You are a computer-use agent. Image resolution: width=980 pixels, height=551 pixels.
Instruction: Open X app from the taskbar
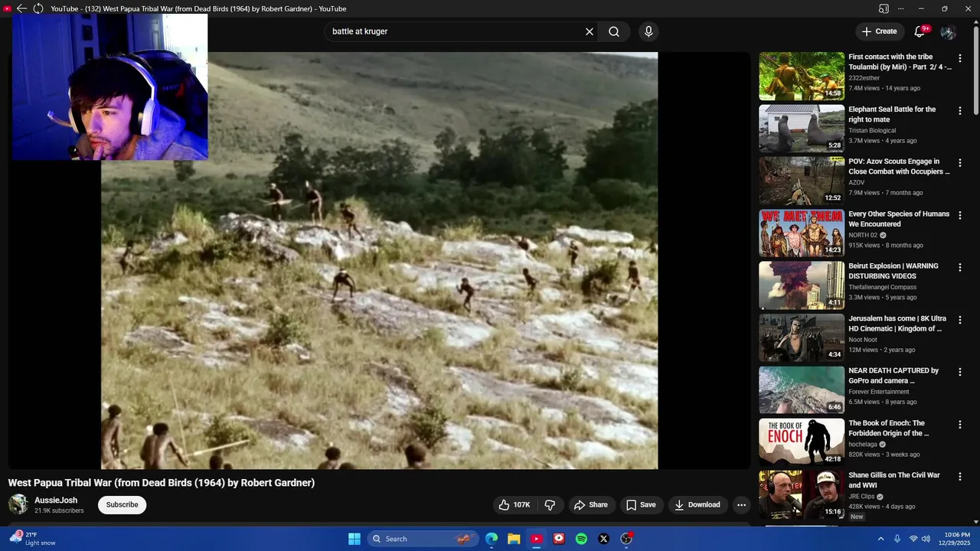603,539
